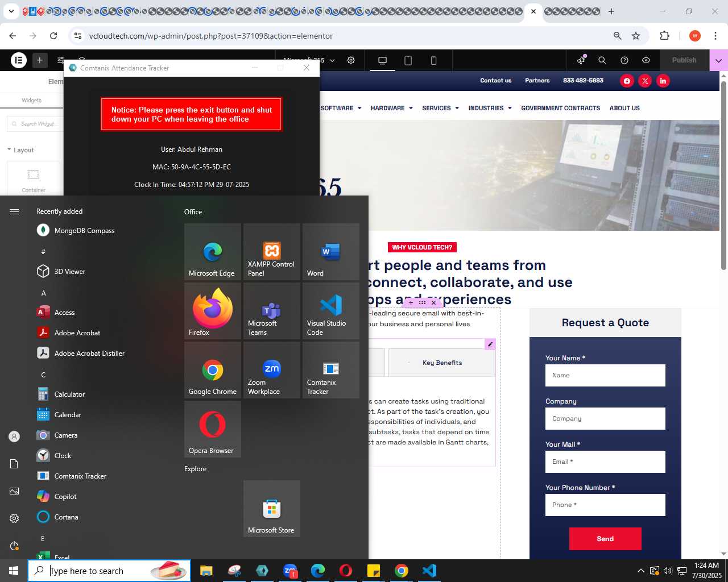The width and height of the screenshot is (728, 582).
Task: Expand Publish options arrow
Action: 718,60
